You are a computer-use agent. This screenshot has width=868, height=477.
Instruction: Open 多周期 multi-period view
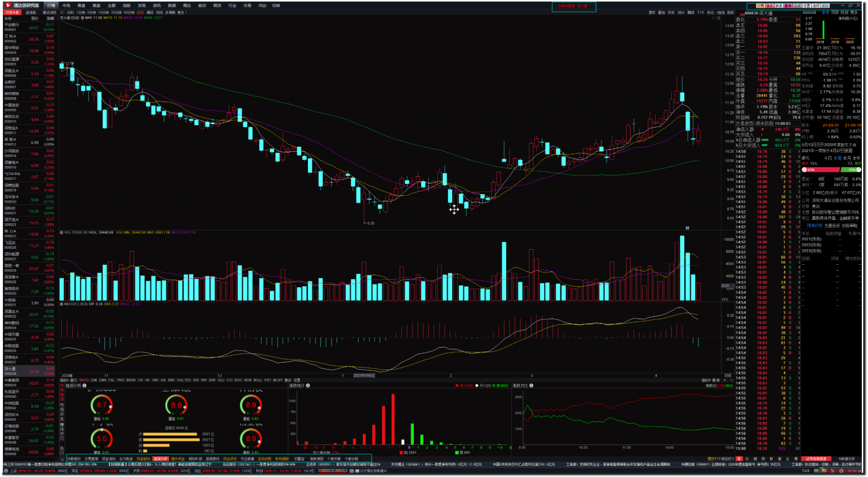coord(170,12)
